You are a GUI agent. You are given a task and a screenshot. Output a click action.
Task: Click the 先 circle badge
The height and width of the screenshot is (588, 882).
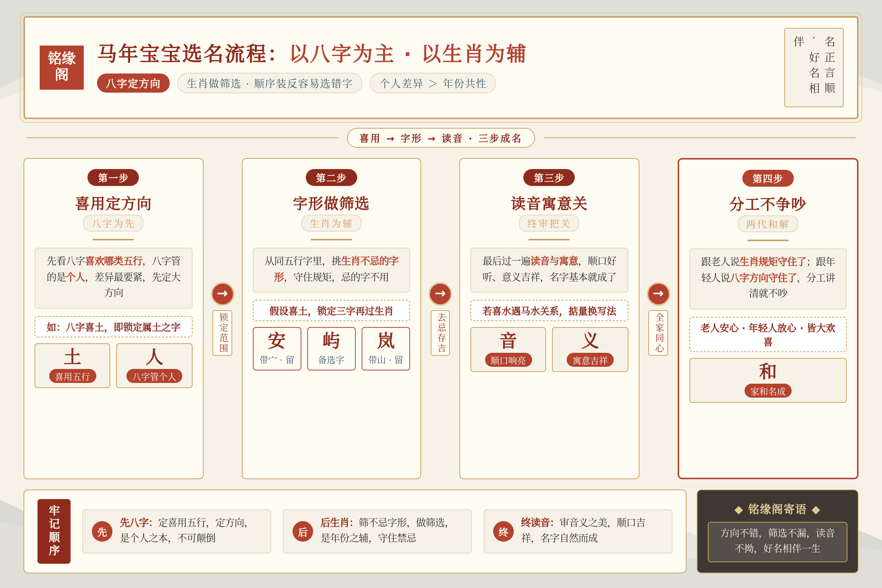tap(102, 531)
